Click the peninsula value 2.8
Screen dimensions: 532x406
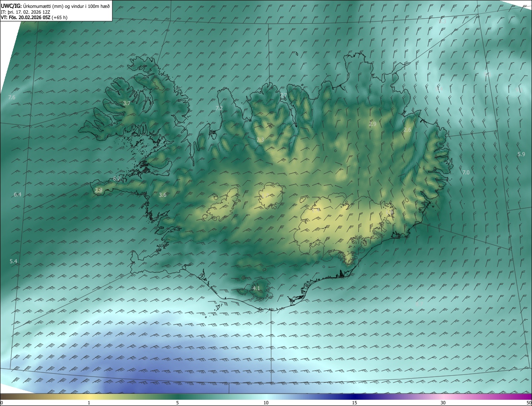coord(99,190)
